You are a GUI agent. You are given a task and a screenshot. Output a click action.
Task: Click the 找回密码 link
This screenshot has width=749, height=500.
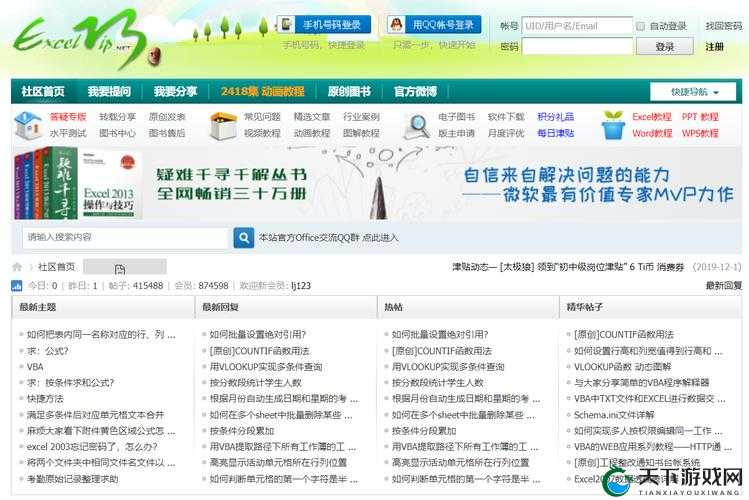coord(723,26)
